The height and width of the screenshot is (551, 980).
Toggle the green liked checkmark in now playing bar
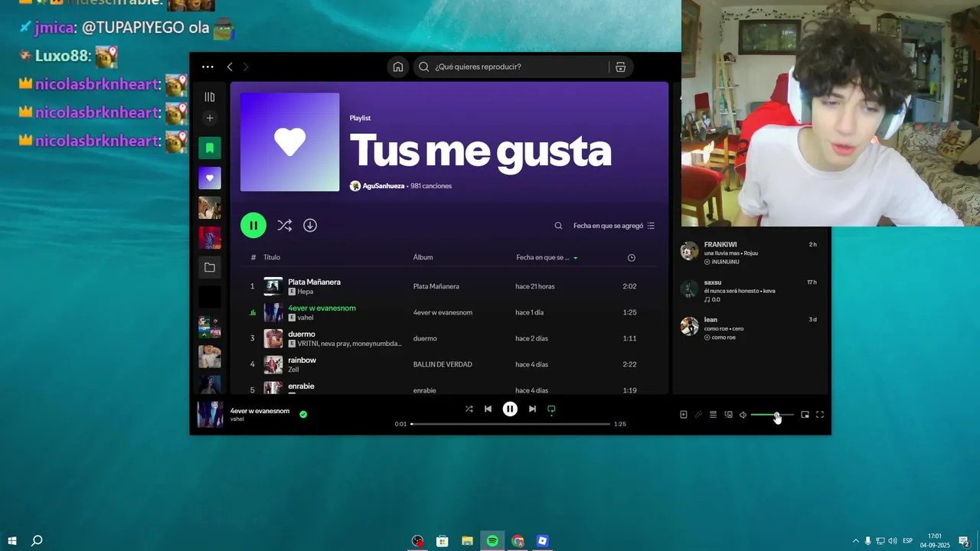point(303,414)
